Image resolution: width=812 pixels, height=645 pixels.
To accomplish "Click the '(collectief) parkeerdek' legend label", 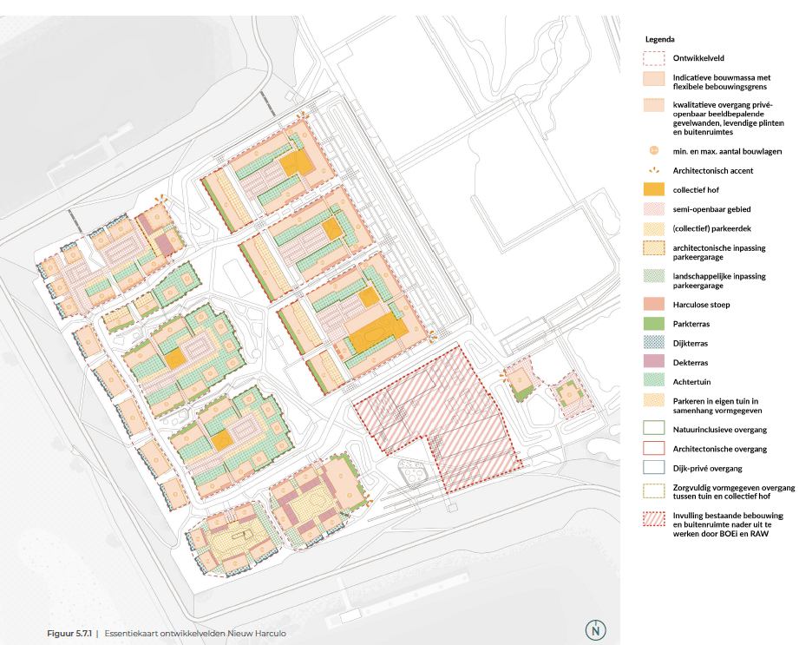I will (711, 228).
